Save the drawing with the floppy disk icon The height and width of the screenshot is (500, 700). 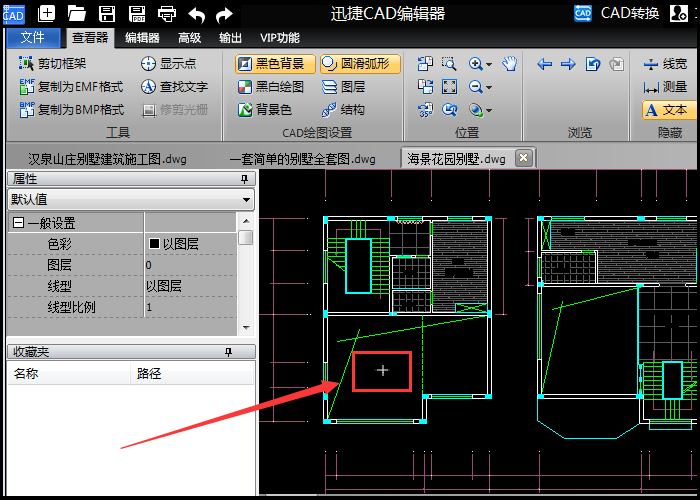click(107, 13)
